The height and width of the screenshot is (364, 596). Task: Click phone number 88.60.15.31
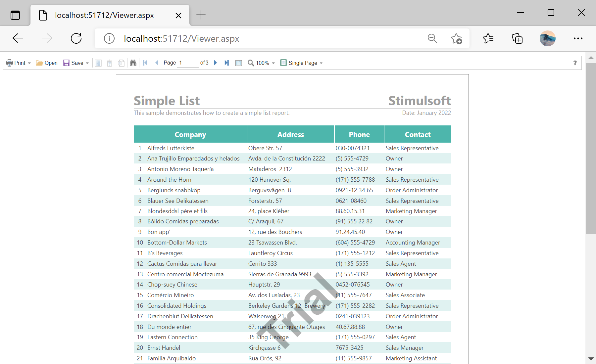pos(350,211)
